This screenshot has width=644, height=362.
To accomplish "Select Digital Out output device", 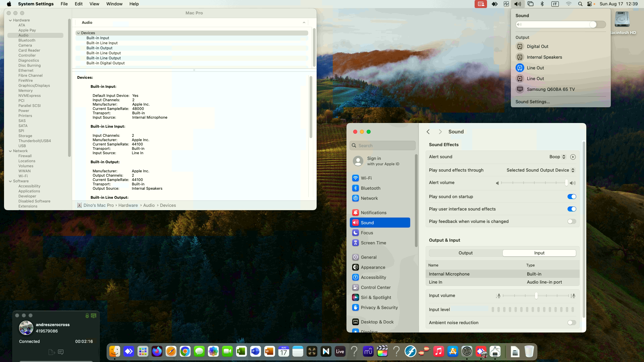I will coord(560,47).
